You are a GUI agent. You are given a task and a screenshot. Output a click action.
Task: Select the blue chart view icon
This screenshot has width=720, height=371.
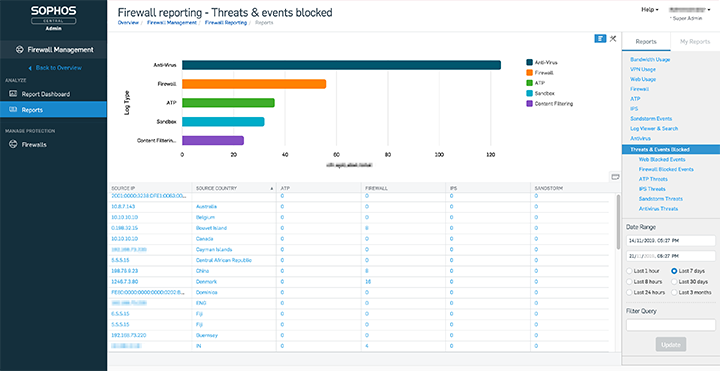[600, 39]
